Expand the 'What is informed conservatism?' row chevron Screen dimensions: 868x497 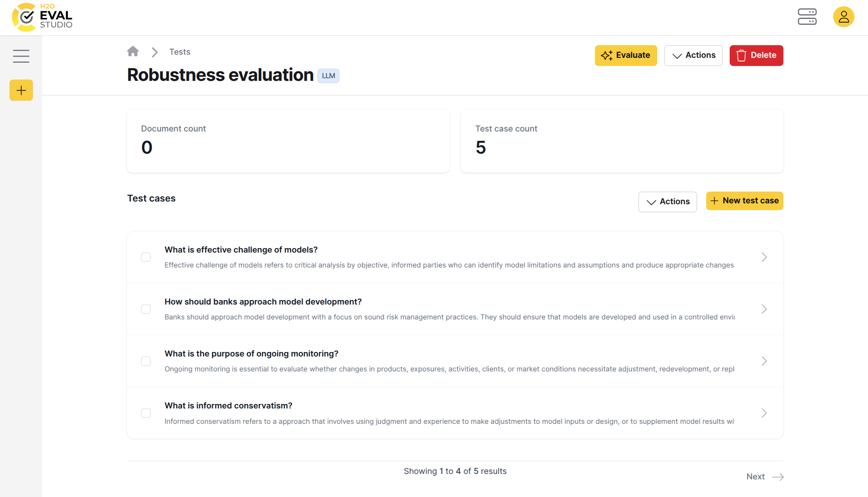pos(764,413)
